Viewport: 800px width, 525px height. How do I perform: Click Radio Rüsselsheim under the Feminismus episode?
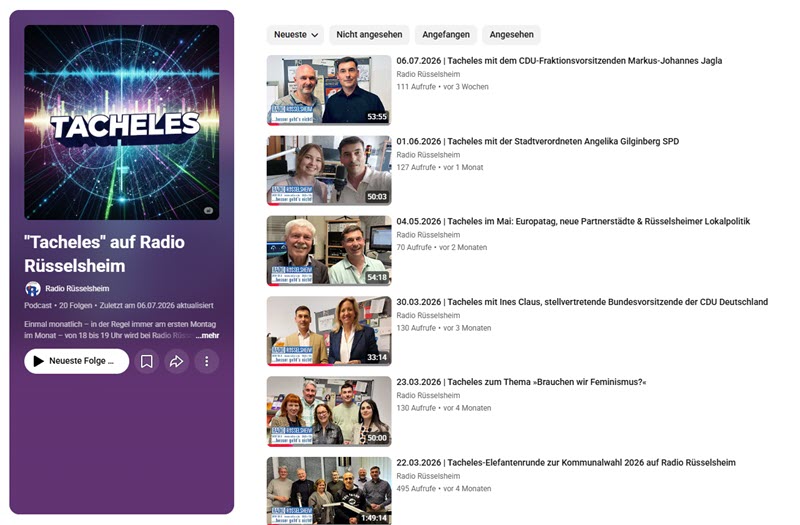click(428, 395)
